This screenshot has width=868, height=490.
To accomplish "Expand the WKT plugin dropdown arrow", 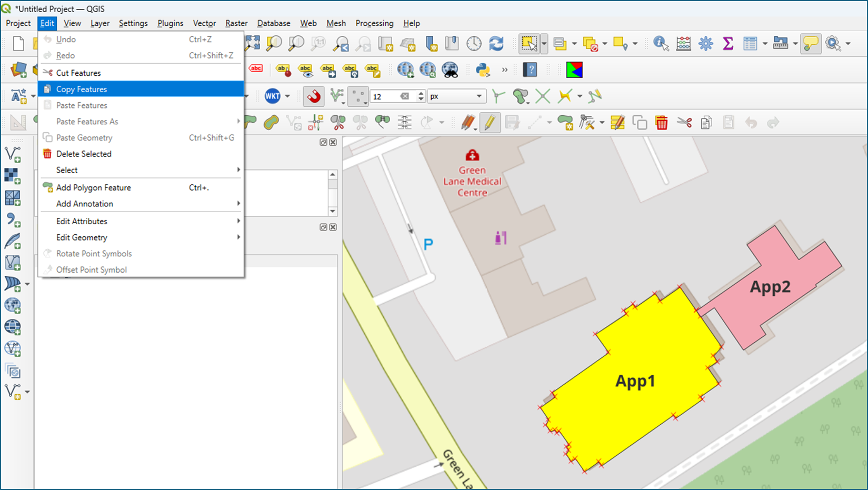I will (287, 96).
